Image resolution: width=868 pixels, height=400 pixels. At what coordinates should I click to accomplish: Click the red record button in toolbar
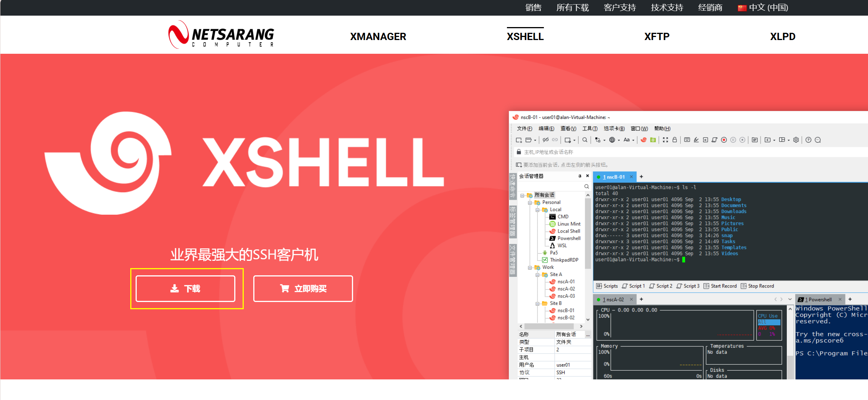724,140
